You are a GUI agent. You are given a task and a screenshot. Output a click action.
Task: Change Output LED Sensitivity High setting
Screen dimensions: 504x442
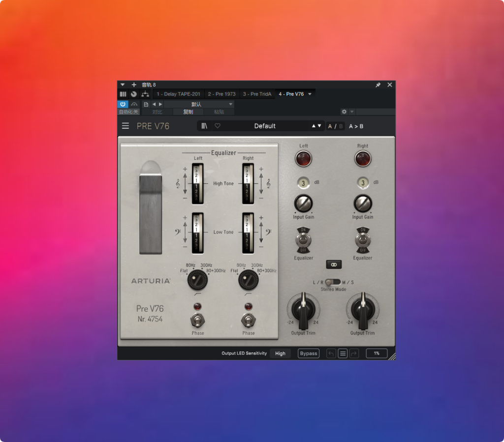pyautogui.click(x=280, y=353)
